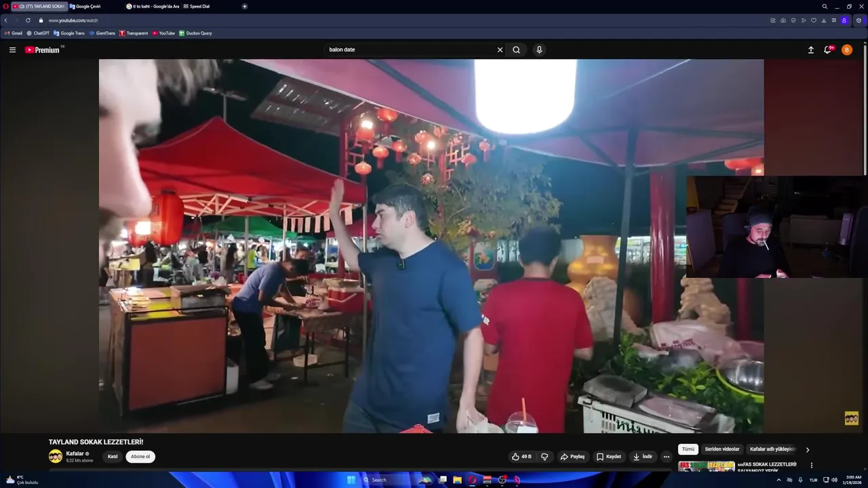Open browser tab search magnifier
868x488 pixels.
825,6
